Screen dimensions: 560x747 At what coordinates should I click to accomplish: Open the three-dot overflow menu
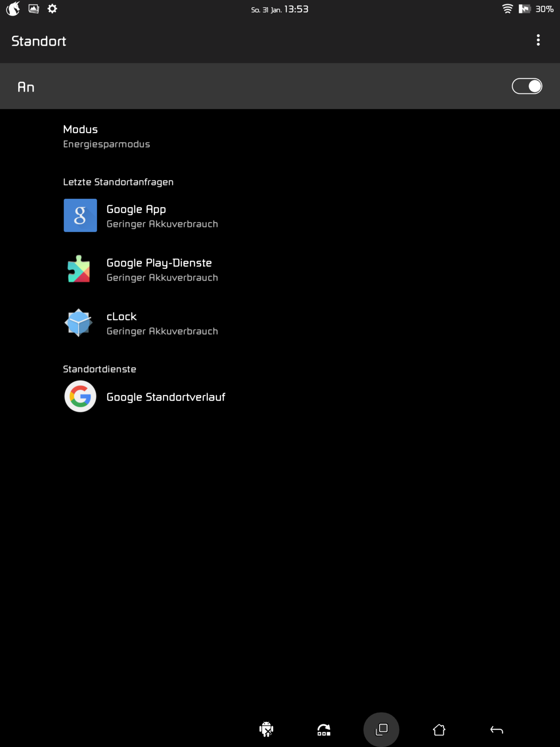tap(538, 40)
